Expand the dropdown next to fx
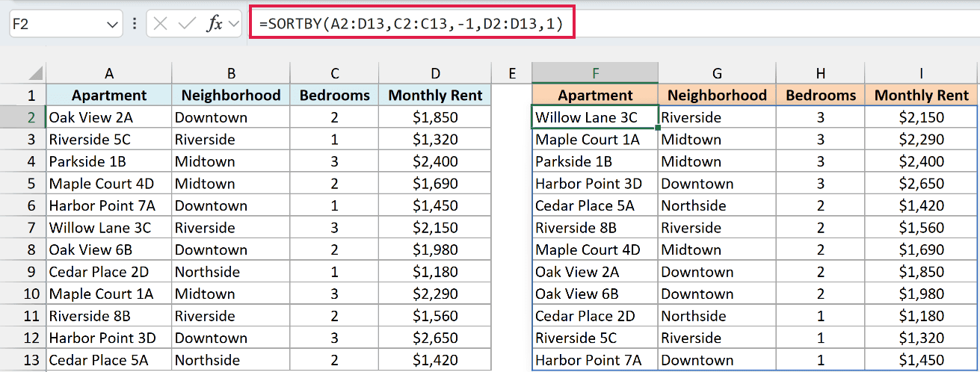The height and width of the screenshot is (372, 980). pos(233,25)
